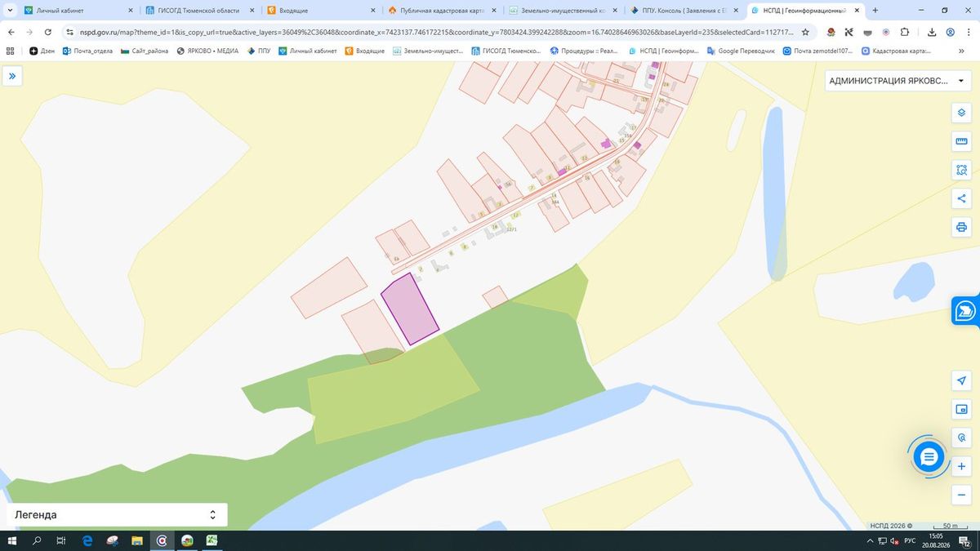
Task: Open the Сайт_района bookmark
Action: [x=145, y=51]
